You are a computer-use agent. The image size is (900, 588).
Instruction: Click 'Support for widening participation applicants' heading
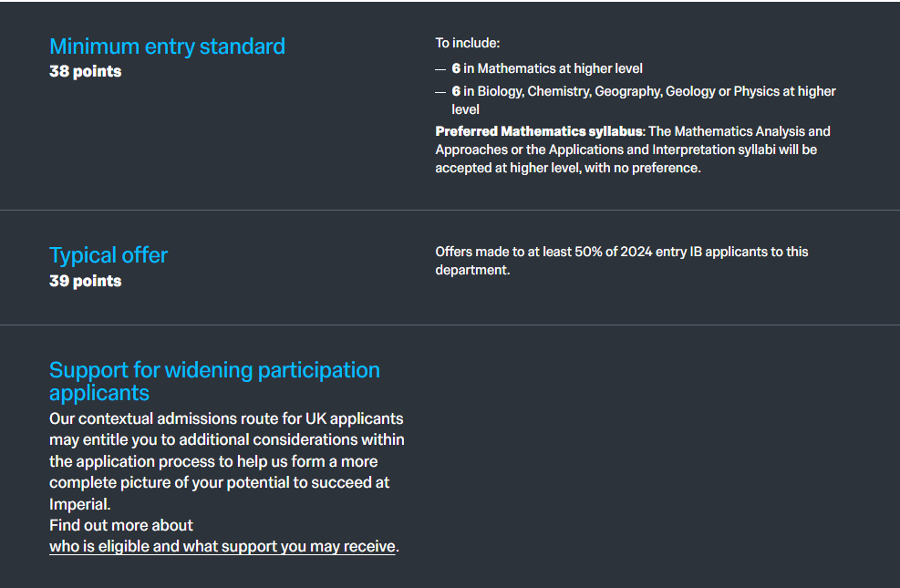(214, 381)
